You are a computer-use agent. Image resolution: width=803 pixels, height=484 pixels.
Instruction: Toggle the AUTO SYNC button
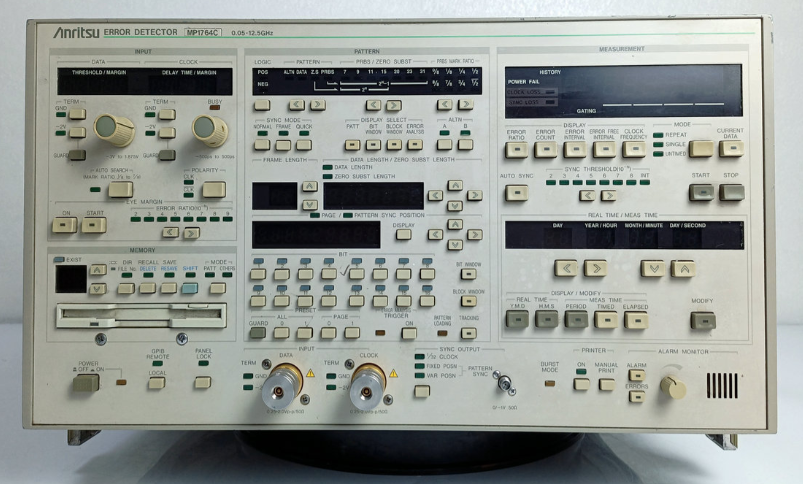click(x=516, y=192)
